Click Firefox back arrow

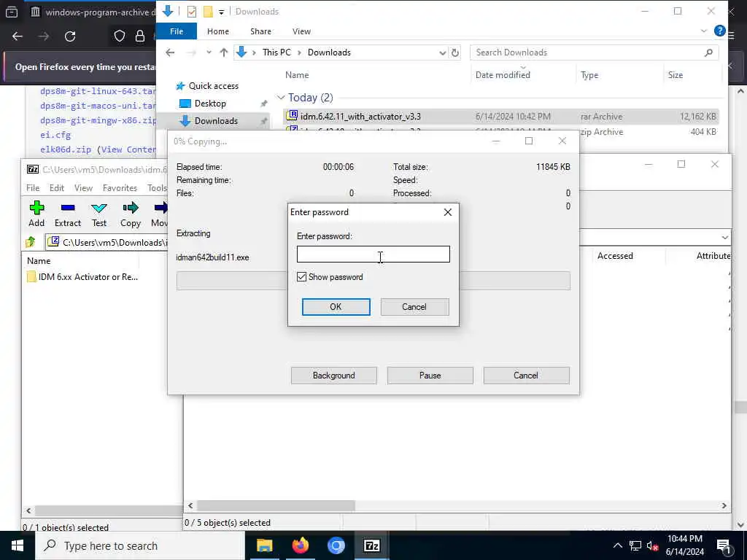pos(18,36)
